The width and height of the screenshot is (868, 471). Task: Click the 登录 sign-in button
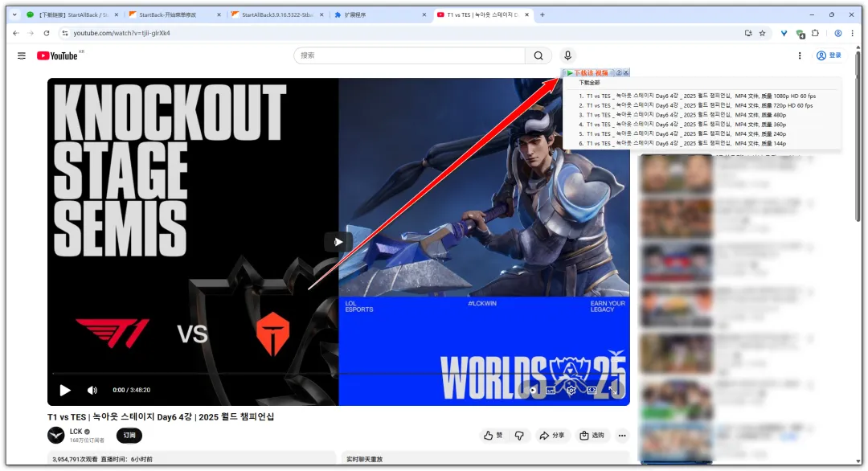tap(829, 55)
